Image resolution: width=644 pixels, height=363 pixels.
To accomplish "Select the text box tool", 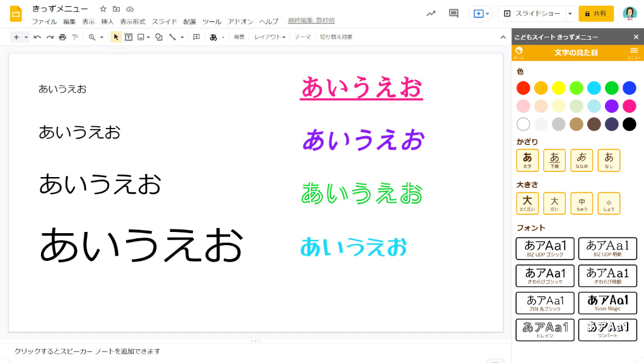I will pos(129,37).
